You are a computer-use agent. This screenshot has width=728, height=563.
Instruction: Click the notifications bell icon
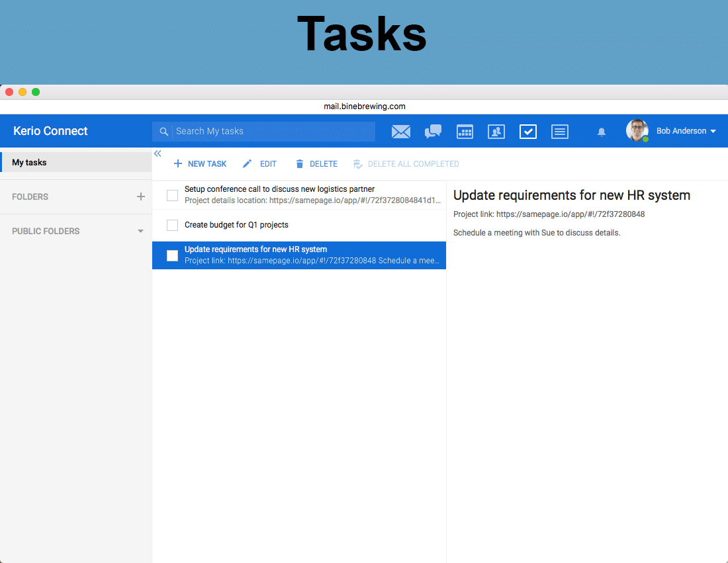click(601, 132)
